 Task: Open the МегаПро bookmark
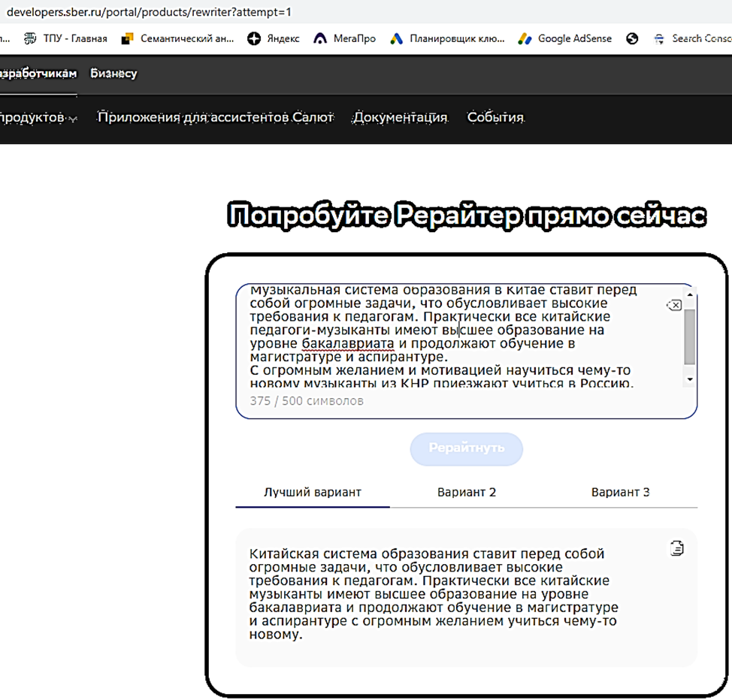pos(344,38)
